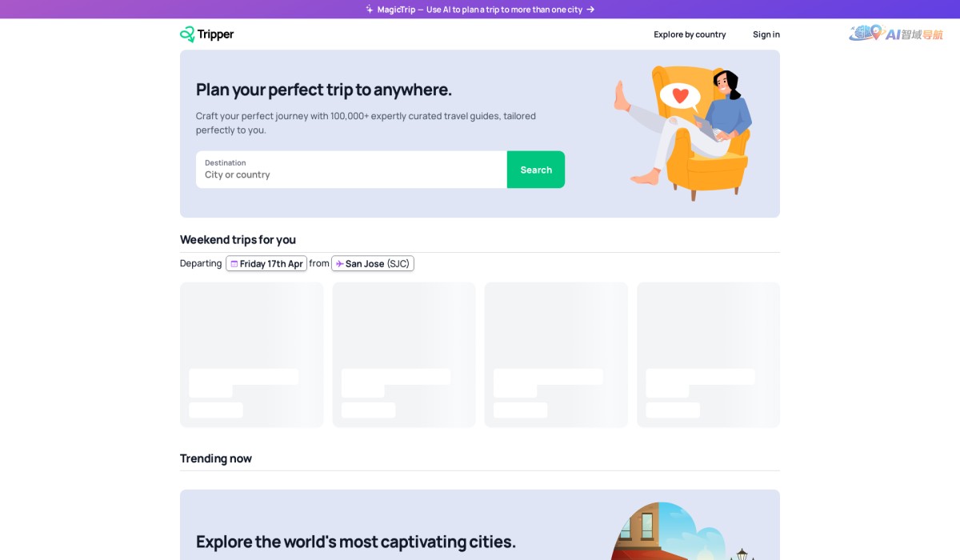Click "Explore the world's most captivating cities." heading
The height and width of the screenshot is (560, 960).
click(x=356, y=542)
